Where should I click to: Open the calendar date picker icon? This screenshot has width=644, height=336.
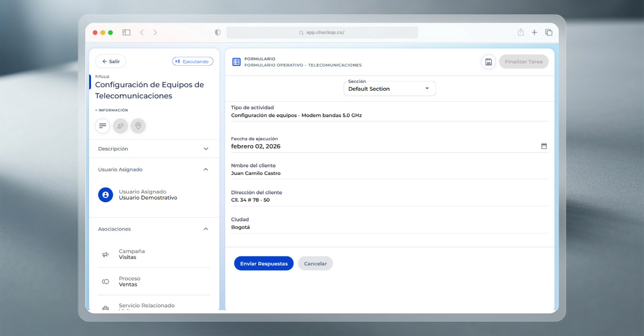(x=544, y=146)
